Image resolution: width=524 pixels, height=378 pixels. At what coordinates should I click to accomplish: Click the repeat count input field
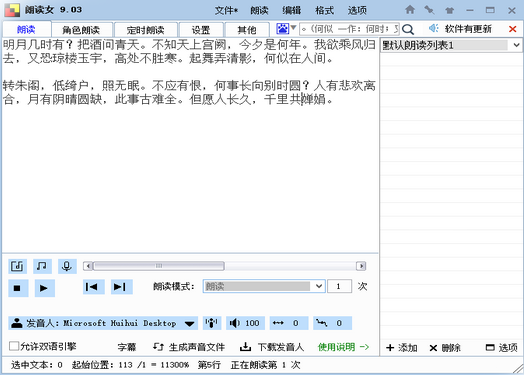(340, 286)
